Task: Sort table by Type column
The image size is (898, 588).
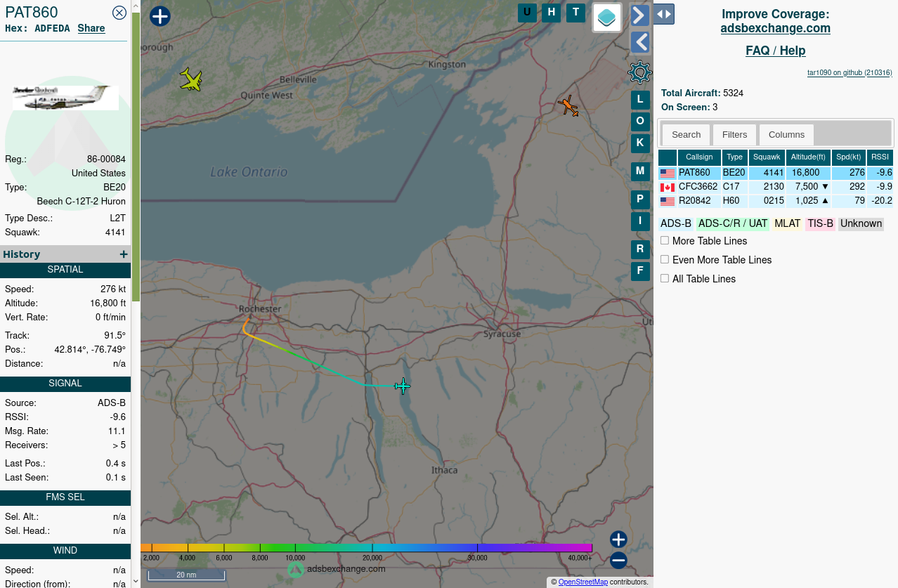Action: click(734, 157)
